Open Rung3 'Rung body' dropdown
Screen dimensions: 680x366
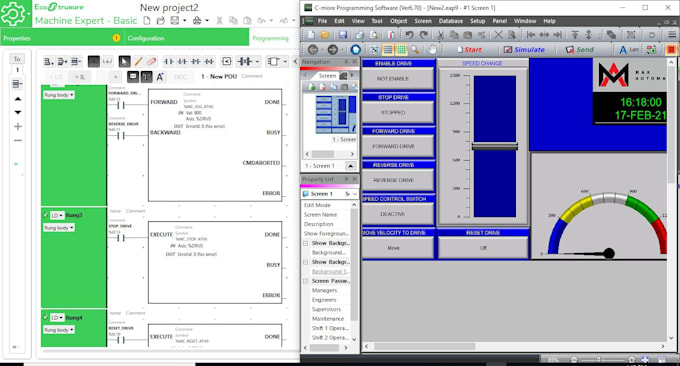(x=59, y=228)
